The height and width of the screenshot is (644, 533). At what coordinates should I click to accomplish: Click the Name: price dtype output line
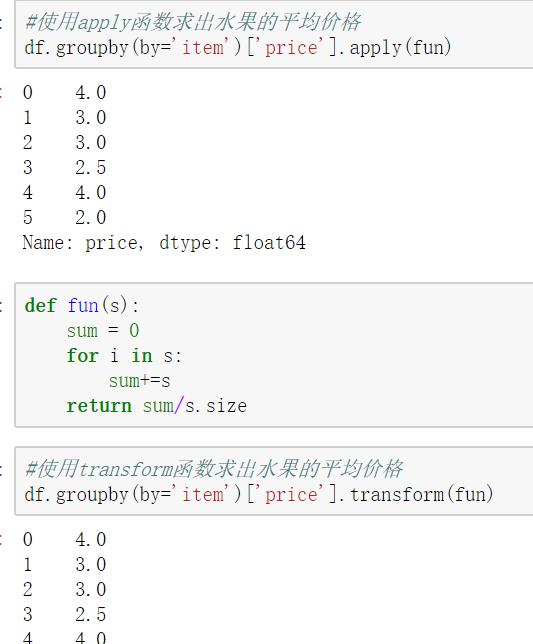point(164,242)
